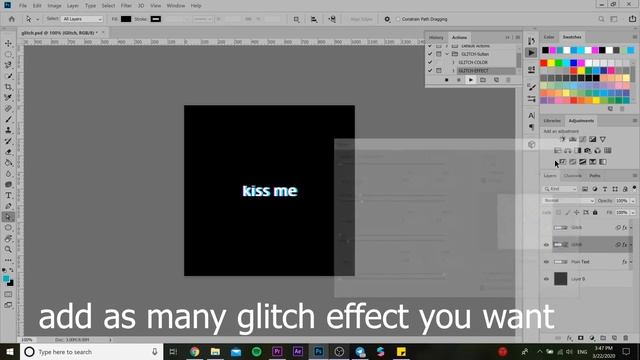Screen dimensions: 640x360
Task: Switch to the History tab
Action: tap(436, 37)
